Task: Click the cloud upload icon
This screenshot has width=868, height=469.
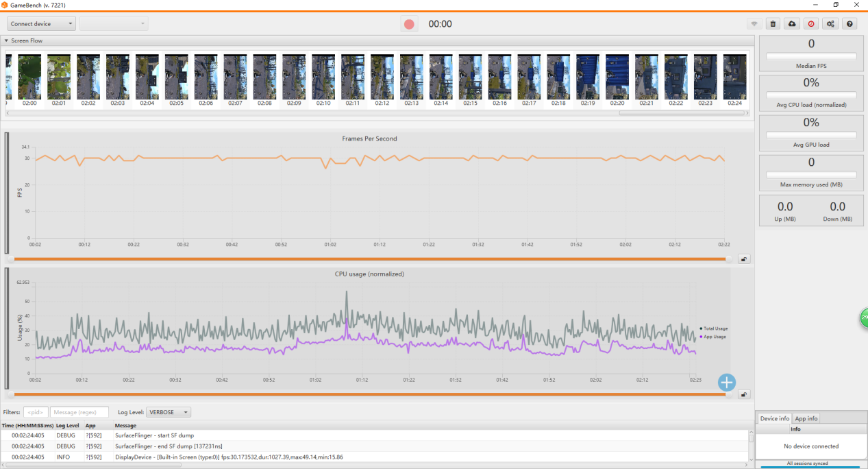Action: coord(792,24)
